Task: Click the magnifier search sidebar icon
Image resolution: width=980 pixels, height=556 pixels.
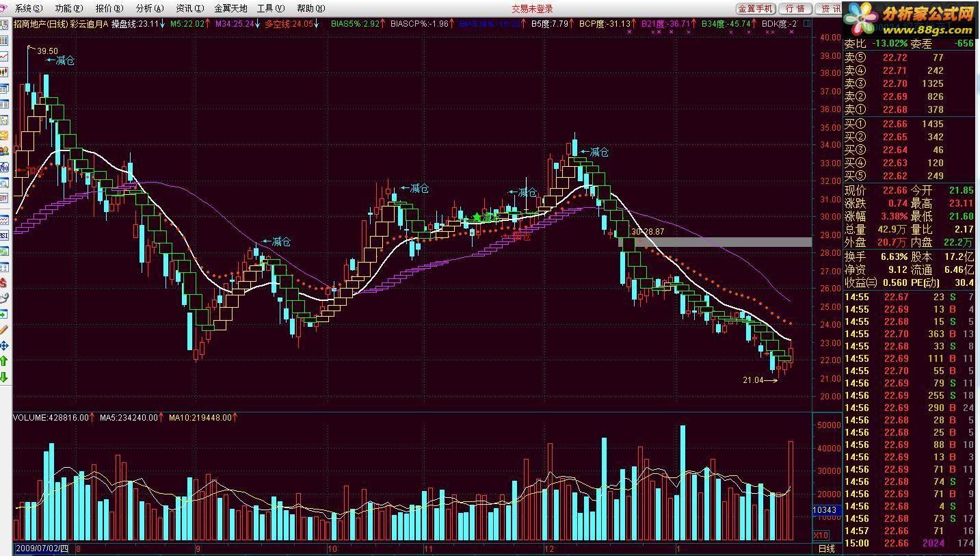Action: pos(5,182)
